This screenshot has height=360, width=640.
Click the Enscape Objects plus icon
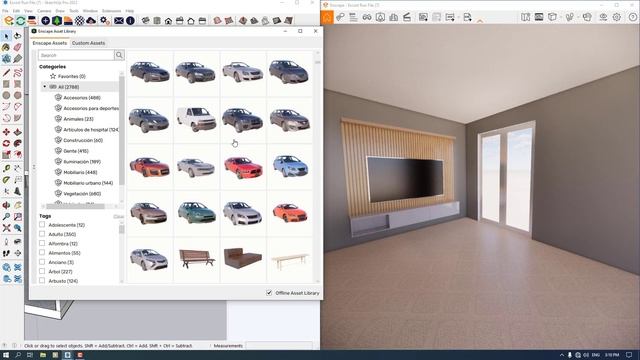(45, 20)
